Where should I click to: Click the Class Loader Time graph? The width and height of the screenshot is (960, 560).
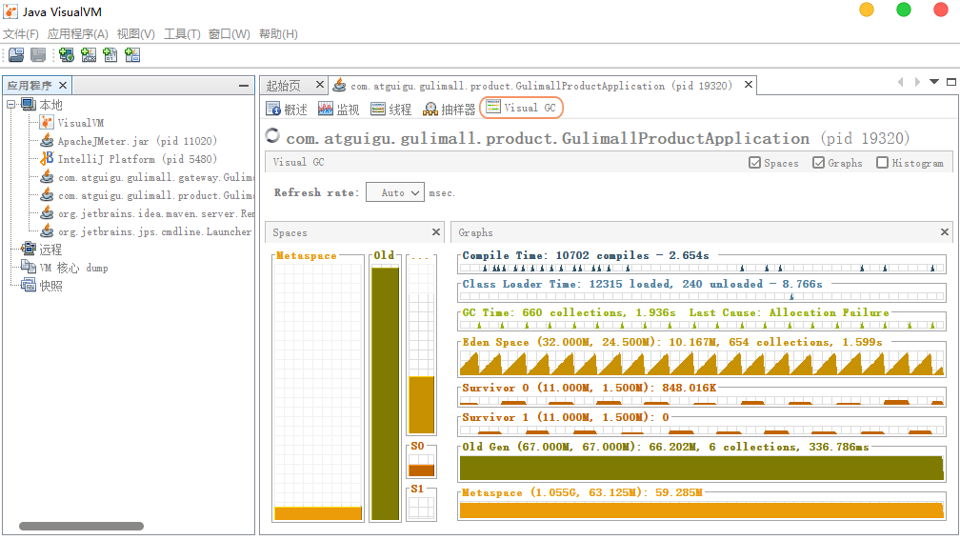coord(702,296)
